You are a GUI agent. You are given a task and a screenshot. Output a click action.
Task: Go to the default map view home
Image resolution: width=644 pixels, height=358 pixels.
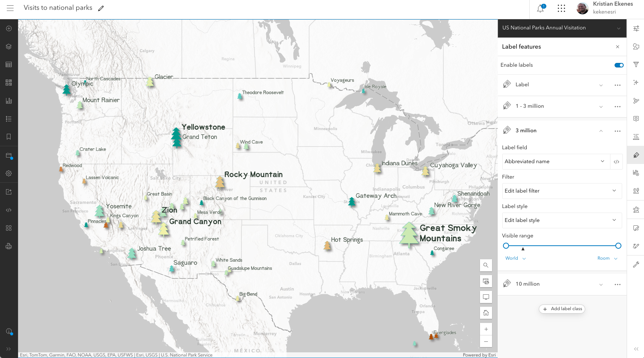tap(486, 313)
